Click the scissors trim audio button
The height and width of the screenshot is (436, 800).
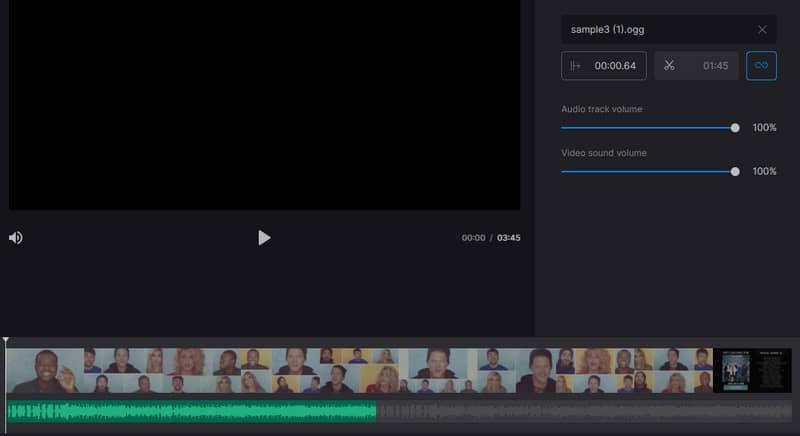tap(669, 65)
